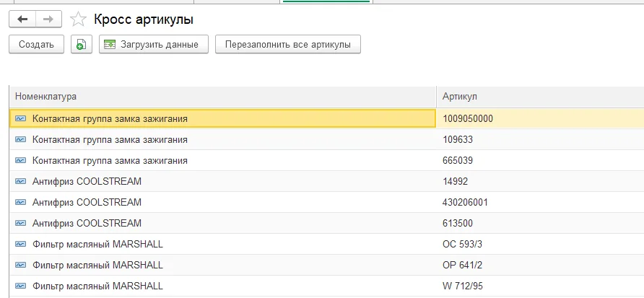
Task: Click Перезаполнить все артикулы button
Action: [x=288, y=44]
